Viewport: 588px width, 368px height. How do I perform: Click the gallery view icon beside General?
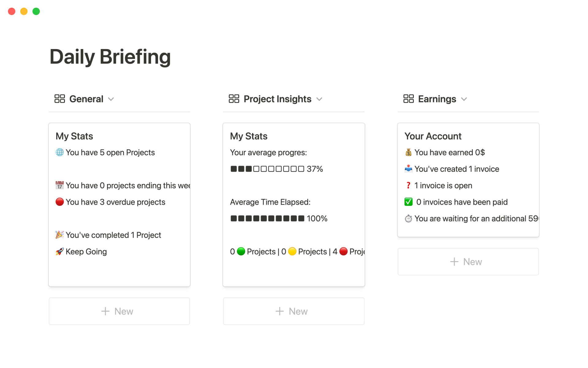[x=59, y=99]
